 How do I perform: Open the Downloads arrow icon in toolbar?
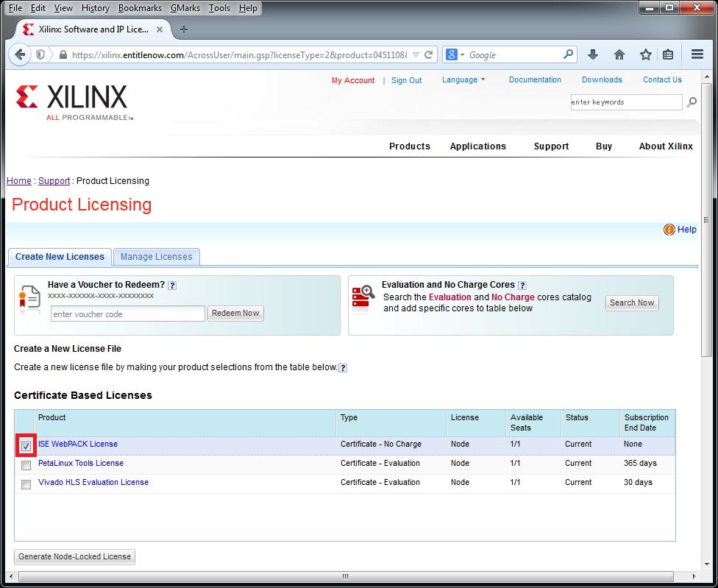(x=593, y=55)
